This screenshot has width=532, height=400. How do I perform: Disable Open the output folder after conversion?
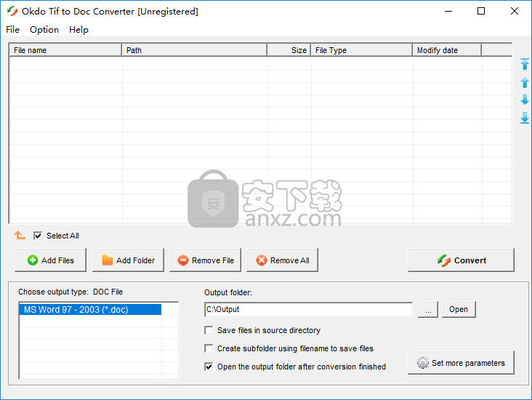(209, 367)
